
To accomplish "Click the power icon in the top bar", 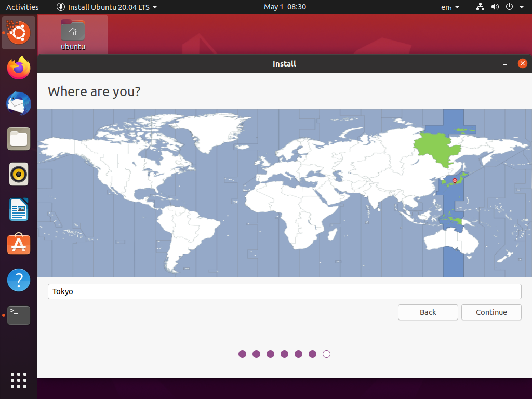I will tap(509, 7).
